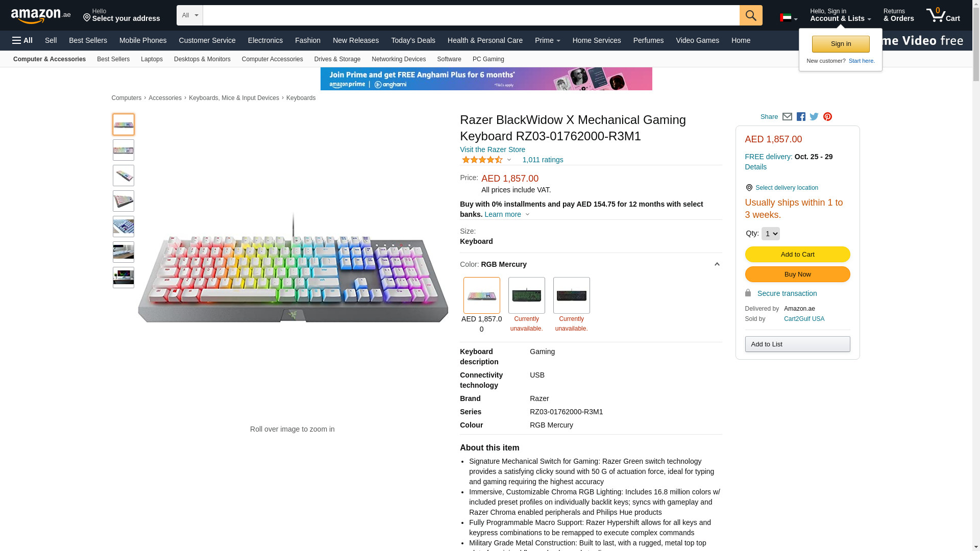The width and height of the screenshot is (980, 551).
Task: Select the third black keyboard color option
Action: pyautogui.click(x=571, y=295)
